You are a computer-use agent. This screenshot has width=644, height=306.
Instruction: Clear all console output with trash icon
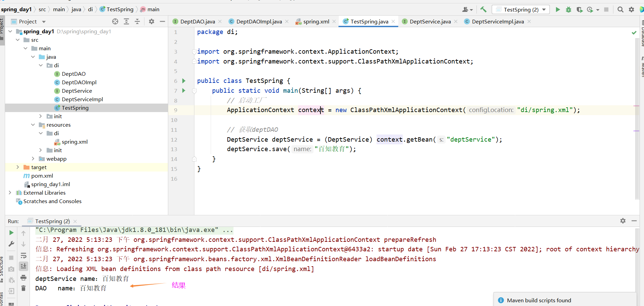[23, 288]
